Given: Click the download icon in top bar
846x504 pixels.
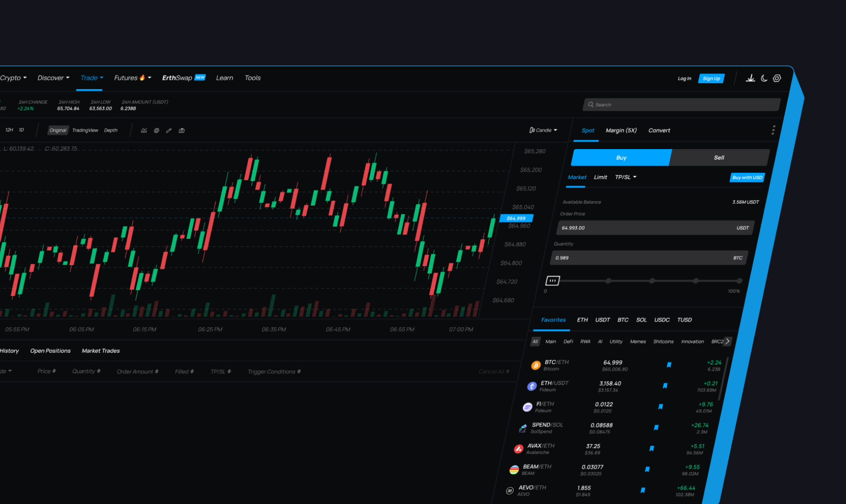Looking at the screenshot, I should [x=751, y=78].
